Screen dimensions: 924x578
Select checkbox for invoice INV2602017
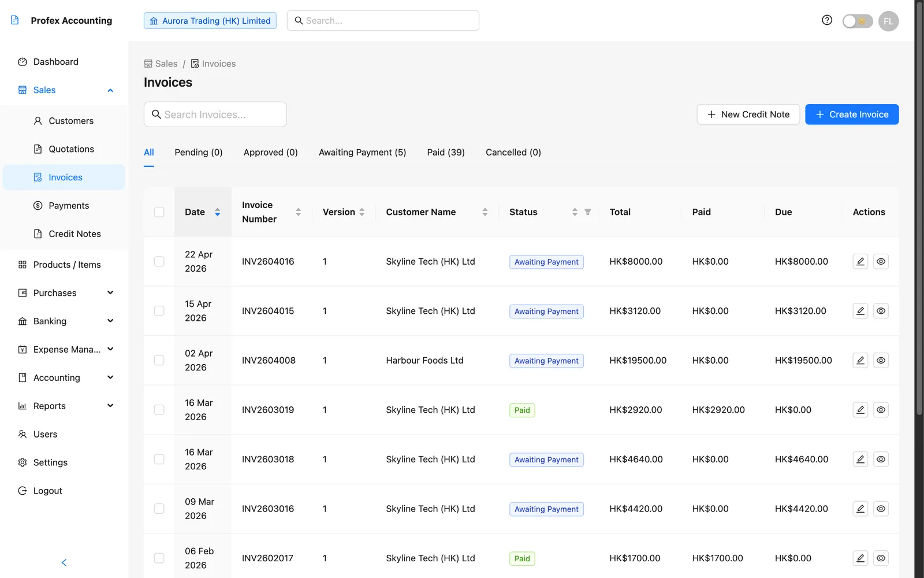(x=159, y=558)
